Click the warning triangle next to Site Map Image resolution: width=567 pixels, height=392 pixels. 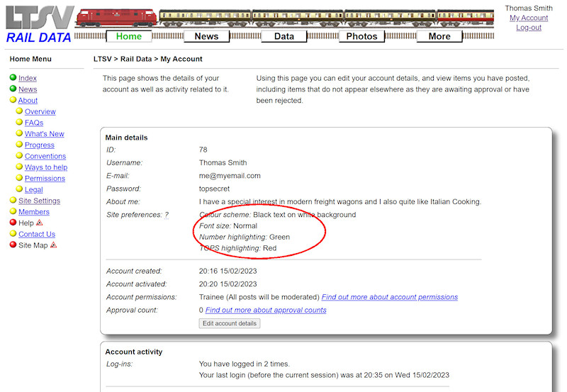click(53, 245)
